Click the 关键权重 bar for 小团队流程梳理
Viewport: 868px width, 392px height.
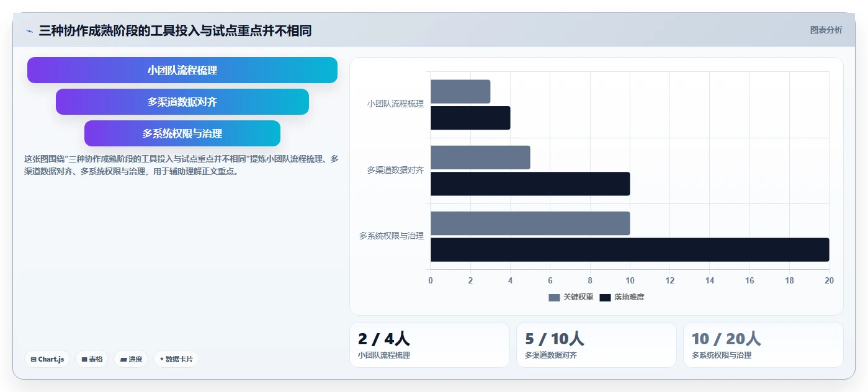[460, 91]
